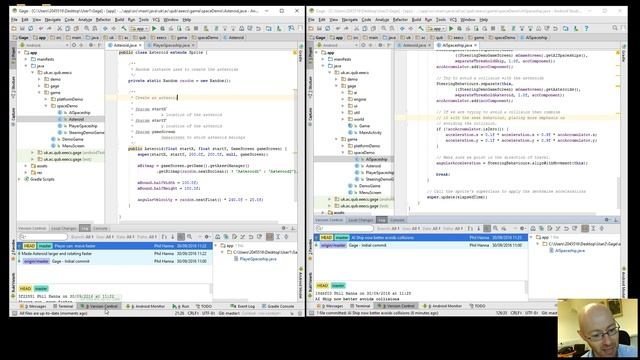Open Help question mark in right window toolbar
Image resolution: width=640 pixels, height=360 pixels.
click(x=587, y=29)
